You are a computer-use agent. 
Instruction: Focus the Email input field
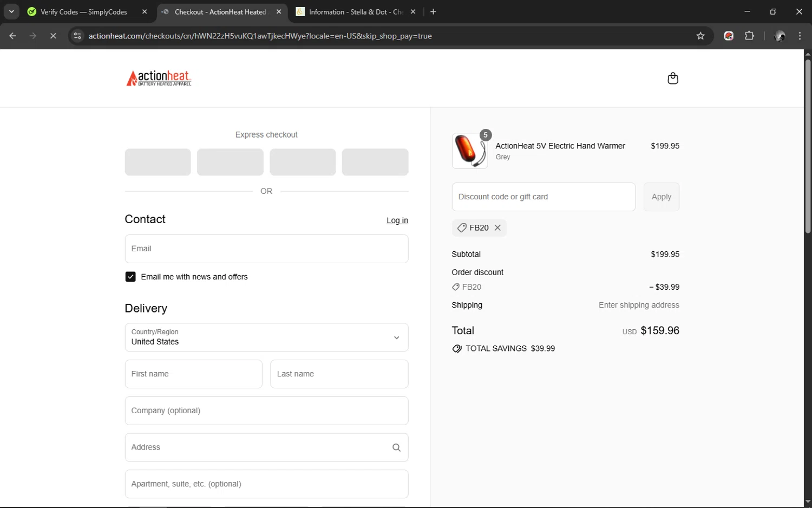(266, 249)
